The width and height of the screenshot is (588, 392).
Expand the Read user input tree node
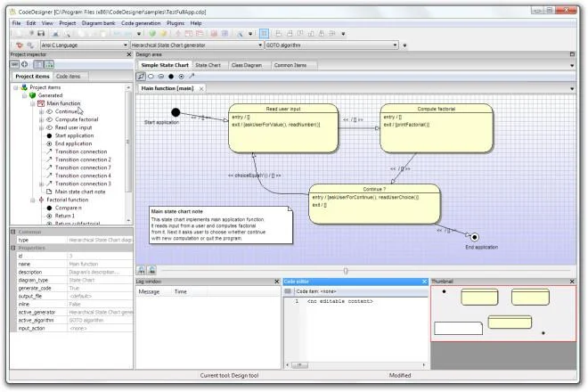coord(41,128)
